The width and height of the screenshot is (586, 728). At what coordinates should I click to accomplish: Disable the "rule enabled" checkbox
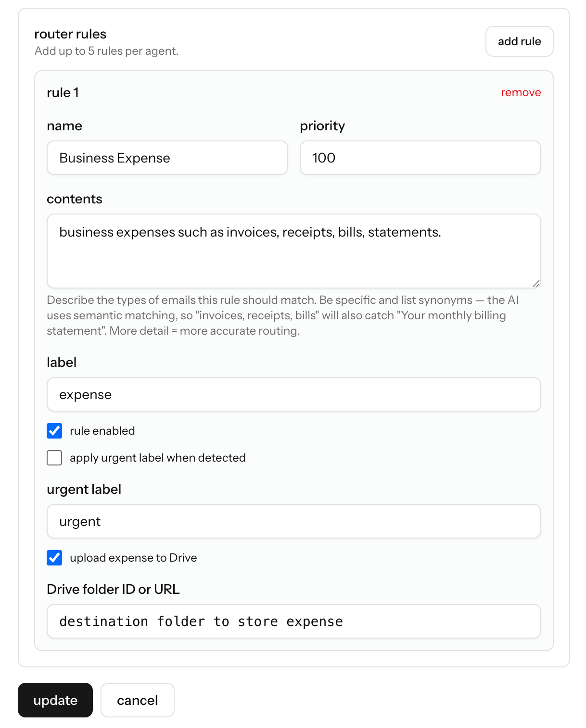click(54, 431)
